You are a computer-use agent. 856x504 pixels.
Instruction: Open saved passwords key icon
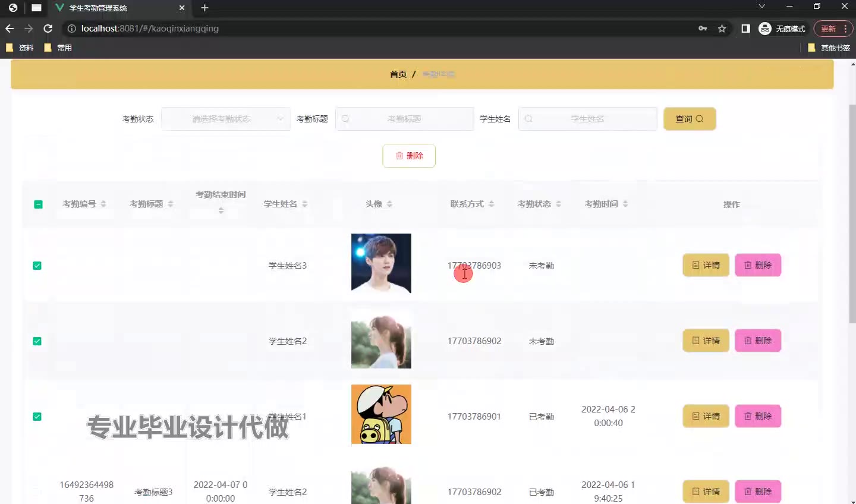(703, 29)
